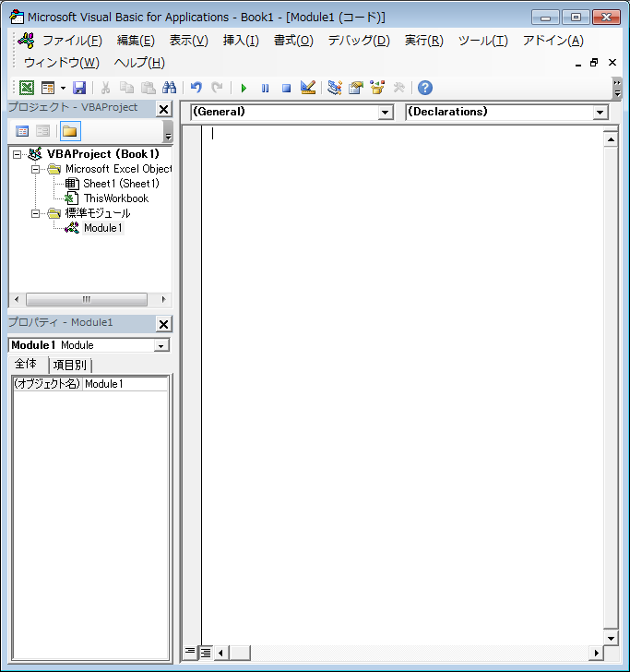Click the project panel toolbar overflow arrow
Screen dimensions: 630x672
[168, 131]
